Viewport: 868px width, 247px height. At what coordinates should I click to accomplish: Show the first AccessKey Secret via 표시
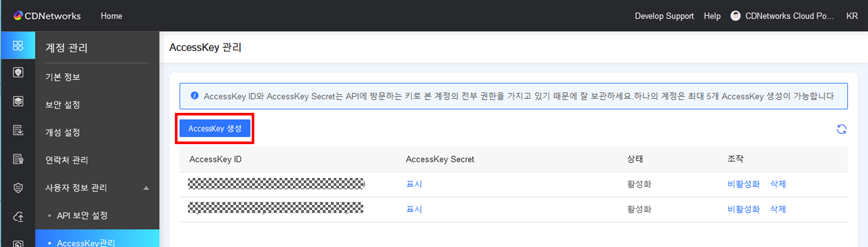414,184
